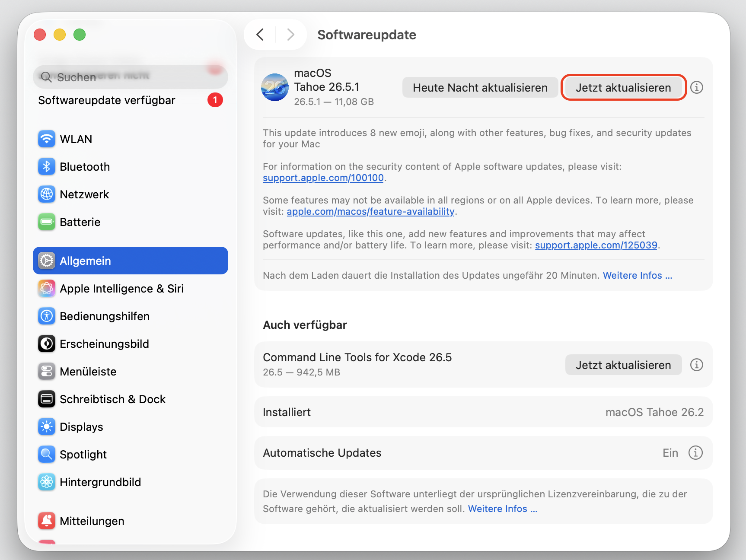Screen dimensions: 746x560
Task: Click the 26.5 — 942,5 MB size text
Action: click(301, 372)
